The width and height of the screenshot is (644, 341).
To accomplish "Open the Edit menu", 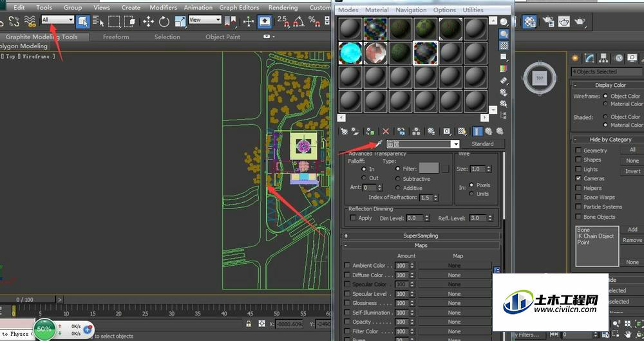I will click(x=19, y=7).
